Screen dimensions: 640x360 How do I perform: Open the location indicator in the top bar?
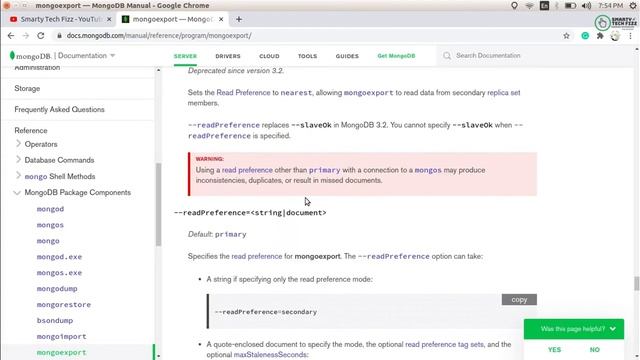(x=514, y=6)
